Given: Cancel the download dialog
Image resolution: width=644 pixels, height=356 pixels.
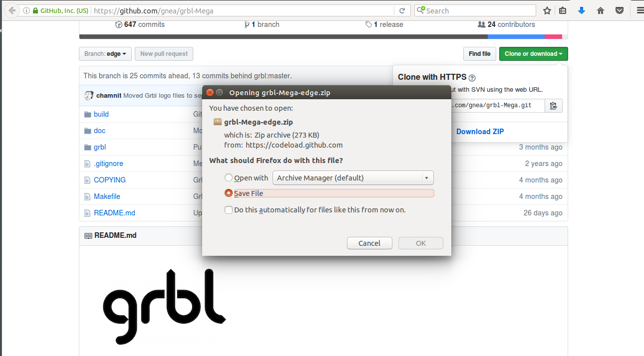Looking at the screenshot, I should pos(369,243).
